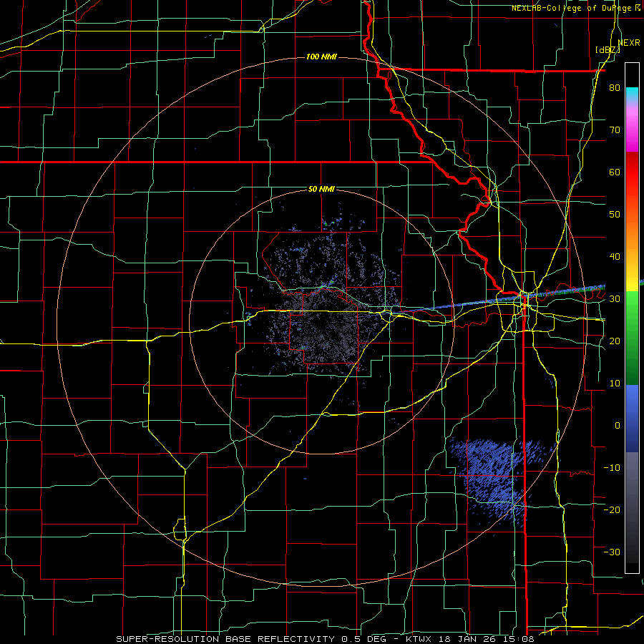The height and width of the screenshot is (644, 644).
Task: Click the NEXR label above the color scale
Action: click(x=629, y=43)
